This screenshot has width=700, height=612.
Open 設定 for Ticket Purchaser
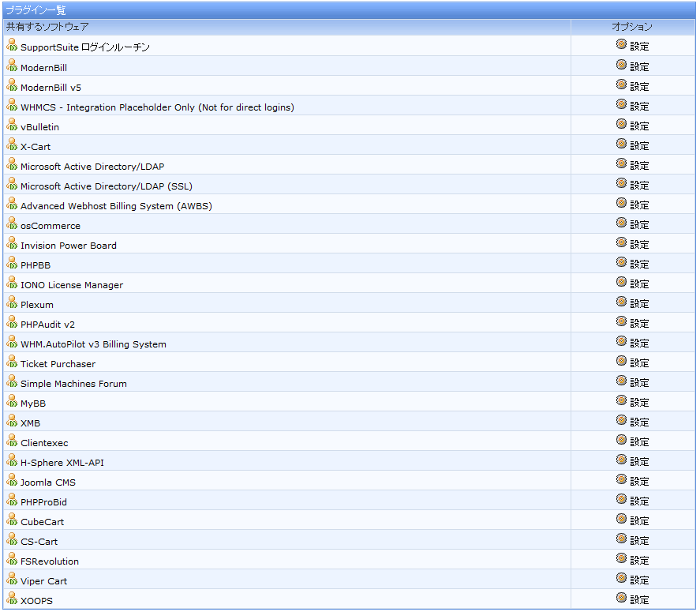coord(639,362)
